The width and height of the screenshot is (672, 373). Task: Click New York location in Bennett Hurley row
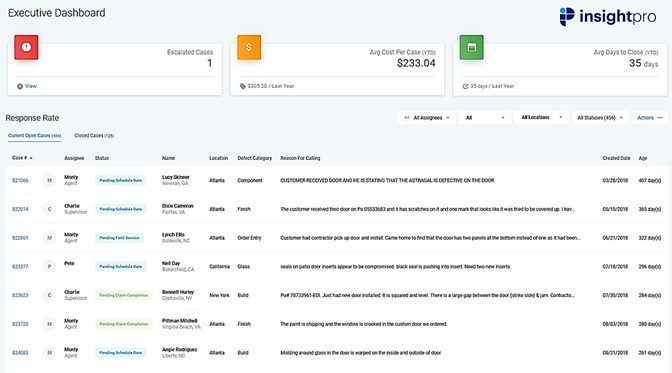pyautogui.click(x=219, y=295)
